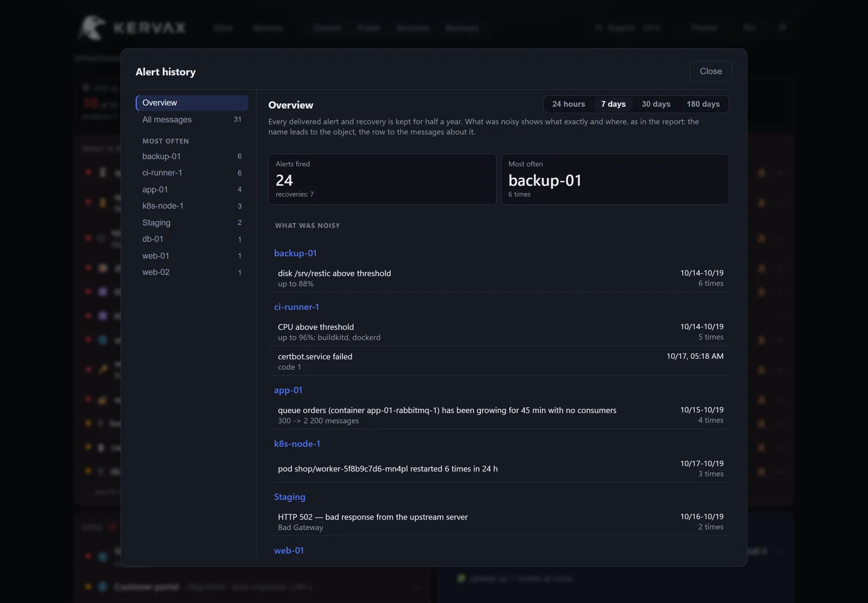868x603 pixels.
Task: Choose app-01 in the Most Often sidebar list
Action: tap(192, 189)
